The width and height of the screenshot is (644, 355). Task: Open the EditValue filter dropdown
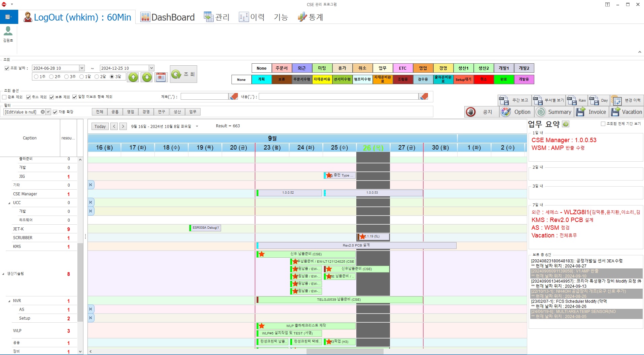pos(48,112)
